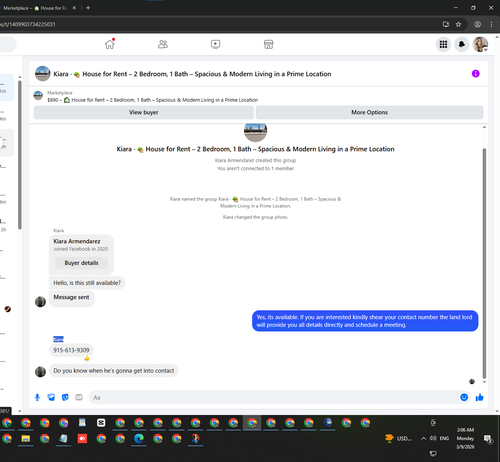Click sender avatar beside 'Do you know when' message
Image resolution: width=500 pixels, height=462 pixels.
40,372
